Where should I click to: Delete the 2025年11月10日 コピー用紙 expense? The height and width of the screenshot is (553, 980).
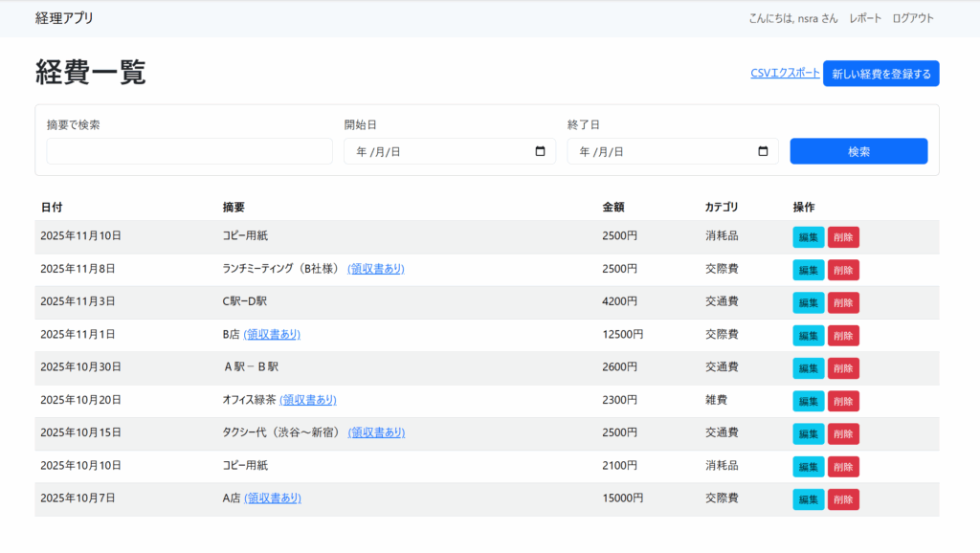[843, 237]
